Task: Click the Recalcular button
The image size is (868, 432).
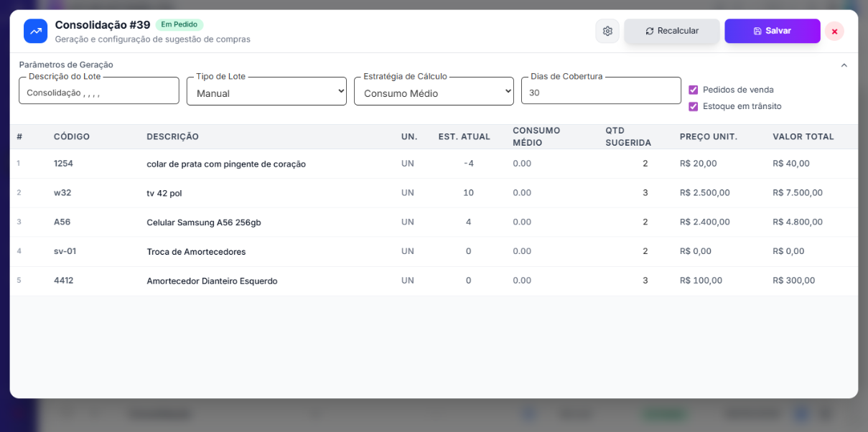Action: (x=672, y=31)
